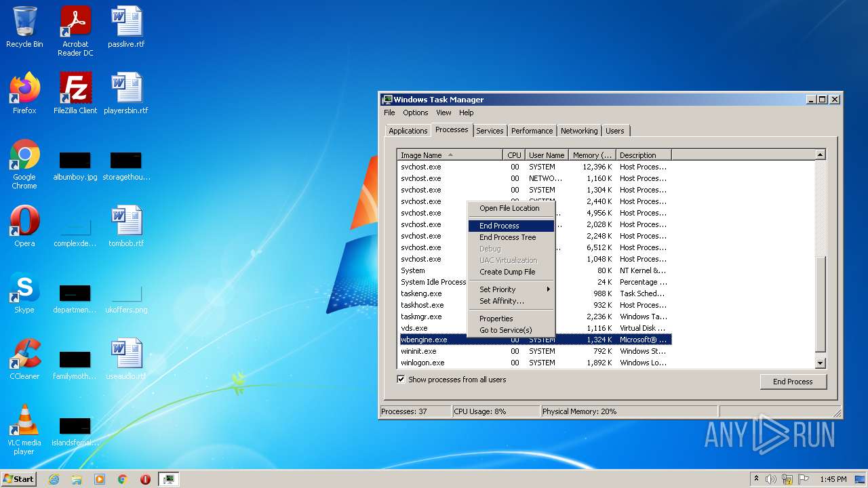868x488 pixels.
Task: Click the Task Manager taskbar button
Action: click(x=168, y=479)
